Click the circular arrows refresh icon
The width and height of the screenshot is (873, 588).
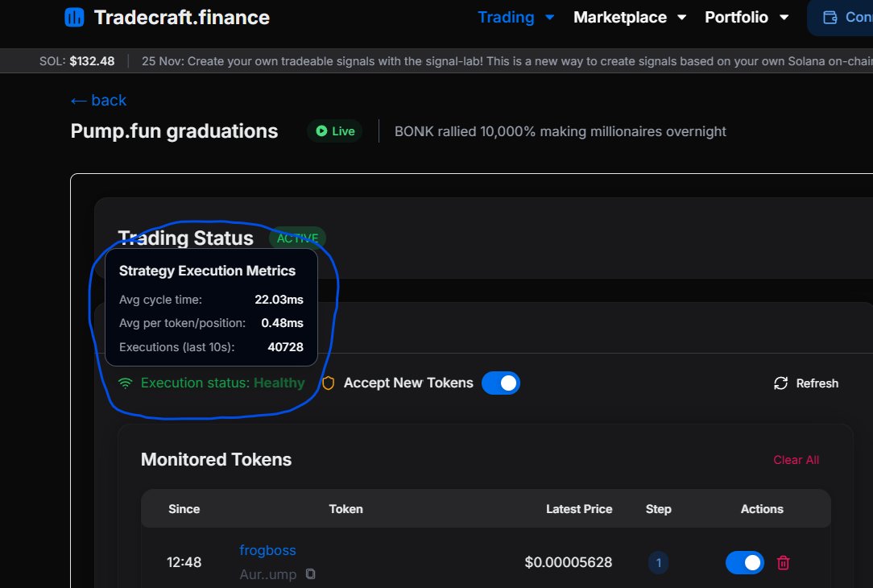[780, 383]
